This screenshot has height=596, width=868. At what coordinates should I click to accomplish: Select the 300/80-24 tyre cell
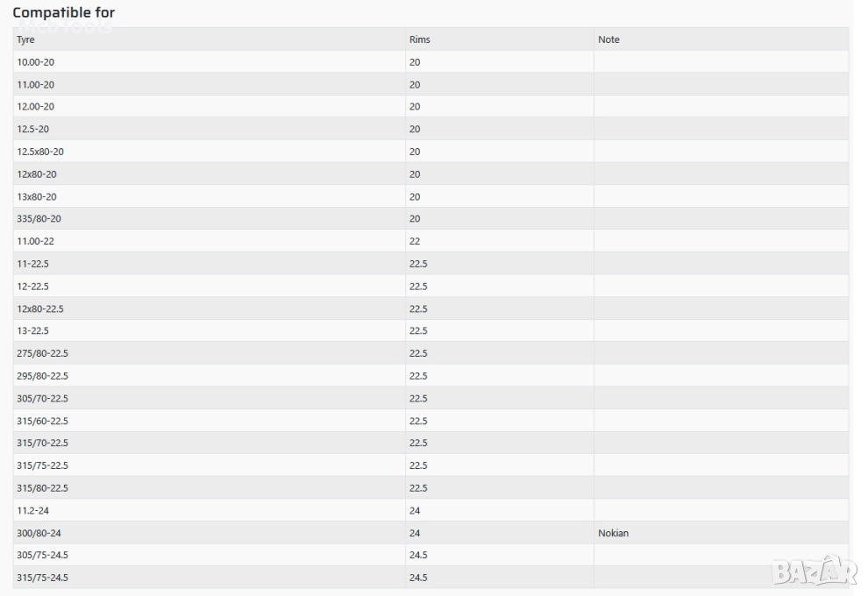pyautogui.click(x=39, y=533)
